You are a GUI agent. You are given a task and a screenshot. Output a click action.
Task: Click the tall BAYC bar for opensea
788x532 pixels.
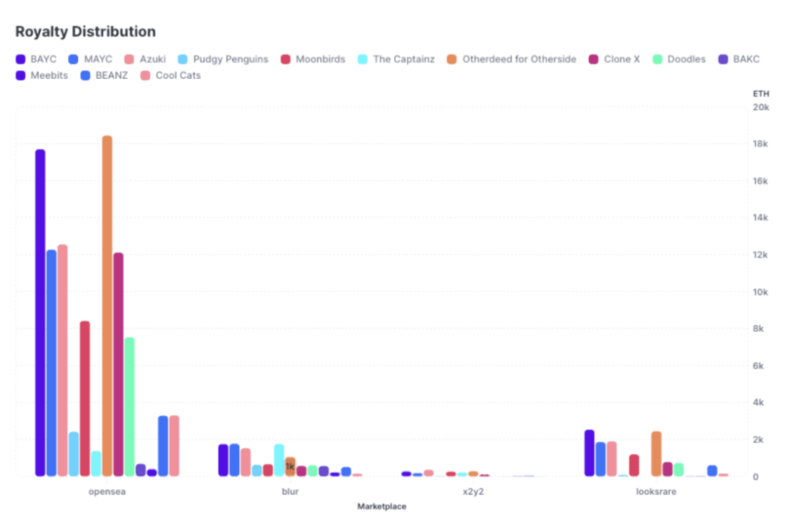(x=40, y=312)
